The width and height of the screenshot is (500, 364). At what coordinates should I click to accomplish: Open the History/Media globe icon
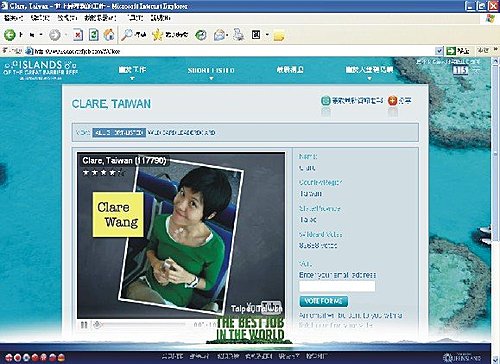(x=201, y=35)
